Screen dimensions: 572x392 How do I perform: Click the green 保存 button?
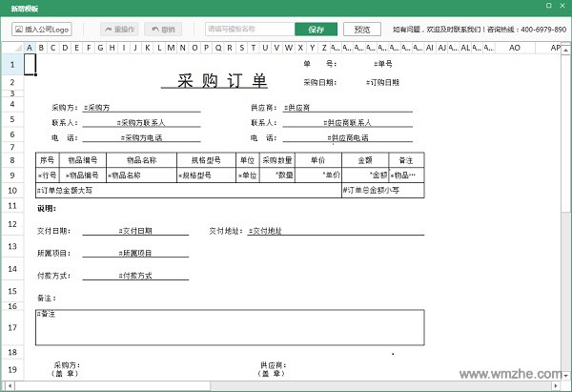[x=316, y=30]
